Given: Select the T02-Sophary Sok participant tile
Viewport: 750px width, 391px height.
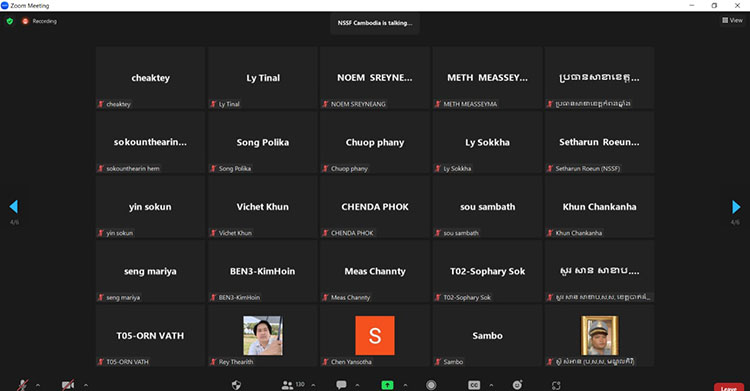Looking at the screenshot, I should [487, 271].
